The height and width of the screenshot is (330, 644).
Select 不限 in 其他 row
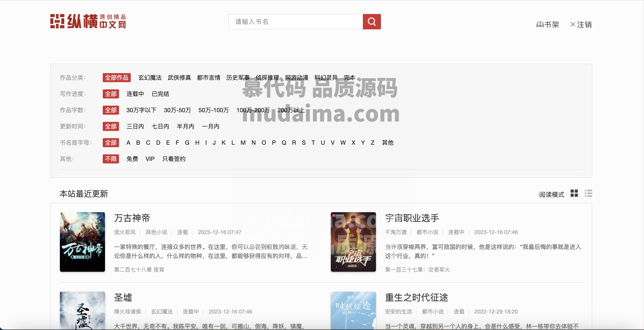pyautogui.click(x=111, y=159)
